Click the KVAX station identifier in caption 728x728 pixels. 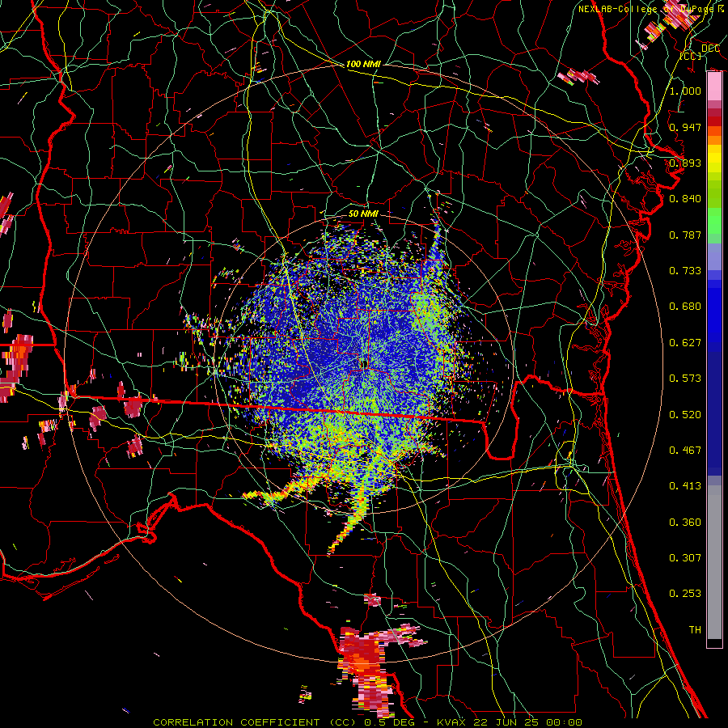(x=451, y=722)
